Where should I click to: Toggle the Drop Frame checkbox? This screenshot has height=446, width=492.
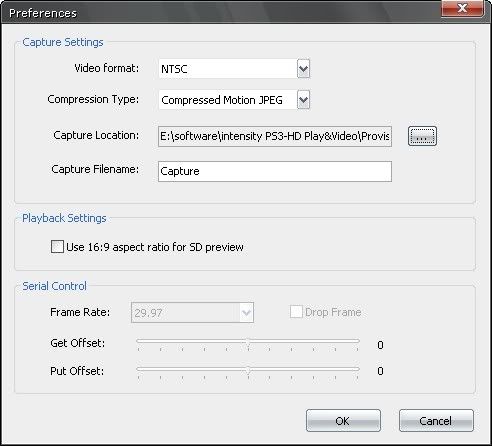(296, 312)
